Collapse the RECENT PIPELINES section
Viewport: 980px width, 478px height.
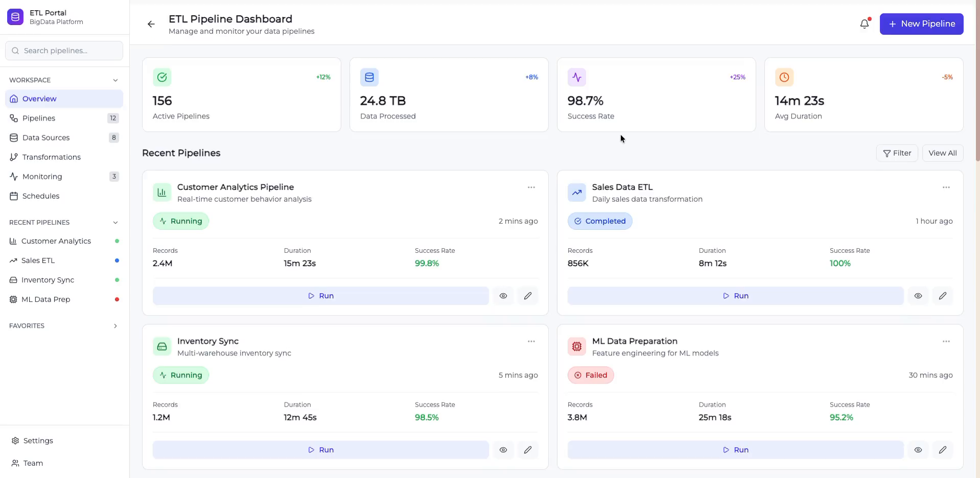point(115,222)
